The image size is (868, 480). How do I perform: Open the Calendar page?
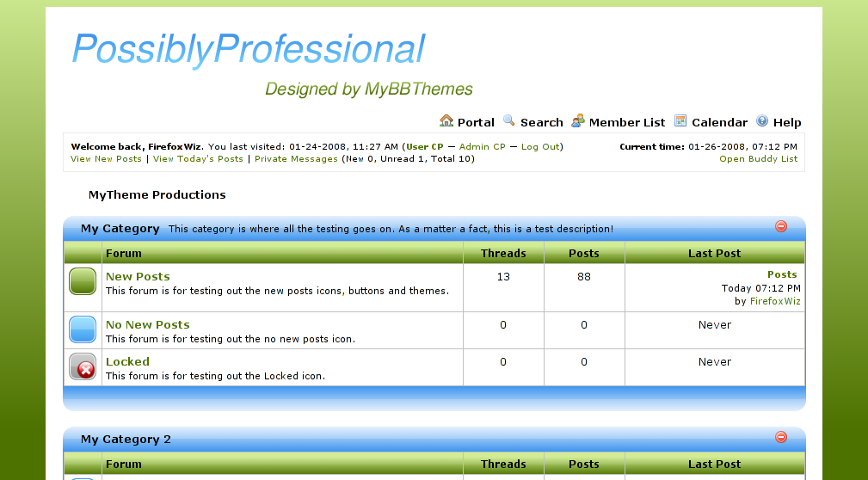(x=719, y=122)
